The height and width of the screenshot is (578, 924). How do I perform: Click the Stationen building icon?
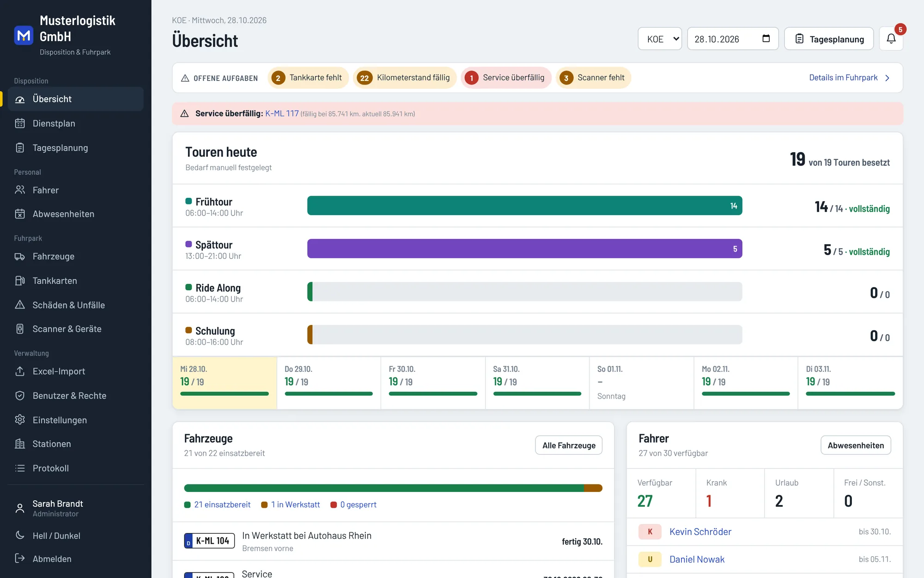click(x=20, y=444)
